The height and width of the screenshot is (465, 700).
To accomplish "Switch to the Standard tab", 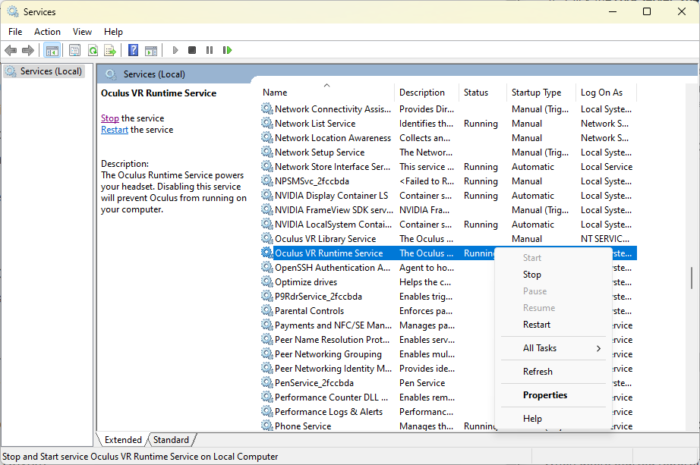I will (171, 440).
